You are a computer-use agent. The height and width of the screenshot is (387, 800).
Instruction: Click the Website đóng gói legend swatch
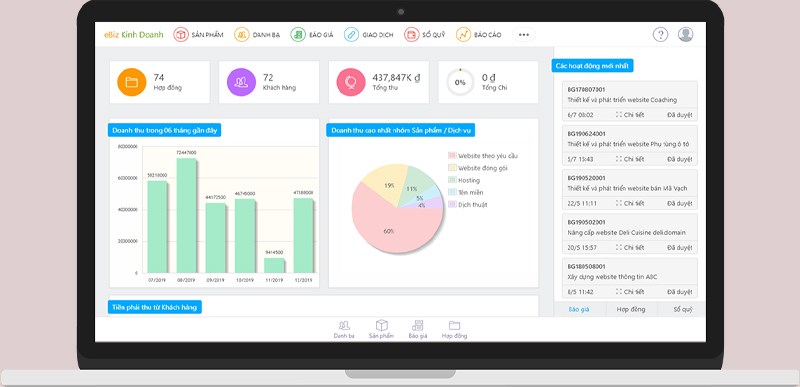[452, 168]
